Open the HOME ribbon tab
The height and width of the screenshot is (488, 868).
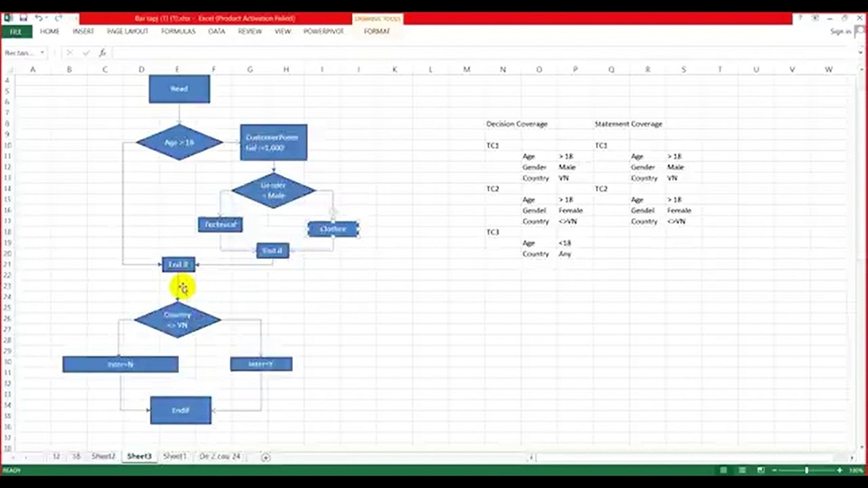(50, 32)
